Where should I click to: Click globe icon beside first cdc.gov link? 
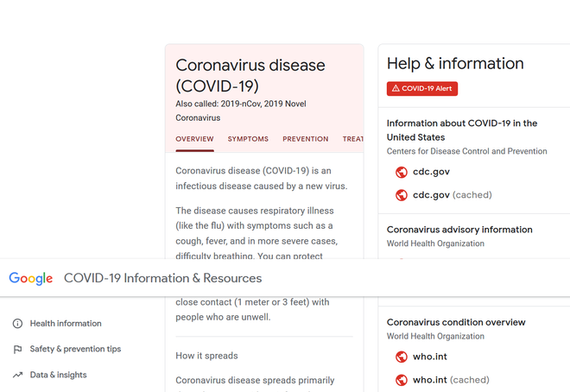(x=401, y=172)
